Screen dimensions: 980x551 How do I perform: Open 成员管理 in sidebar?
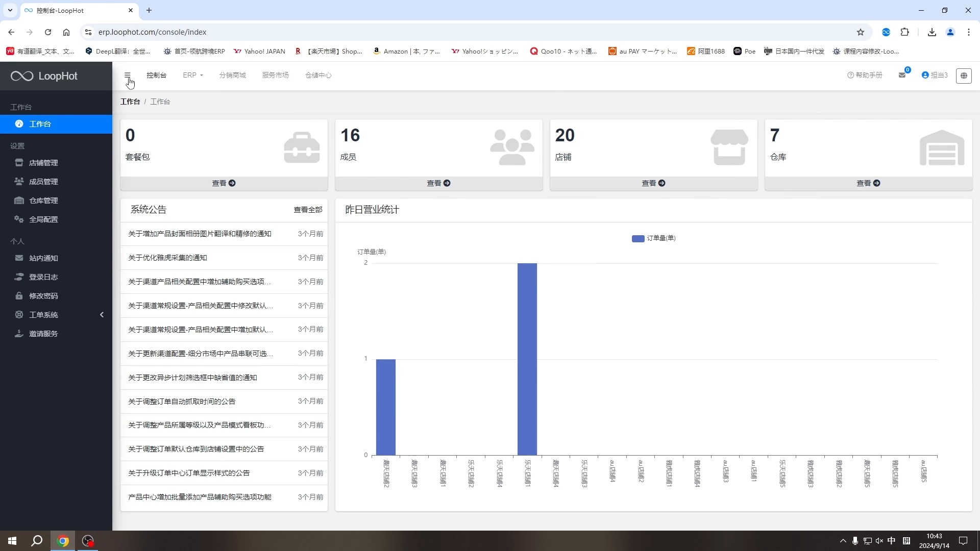[x=43, y=182]
